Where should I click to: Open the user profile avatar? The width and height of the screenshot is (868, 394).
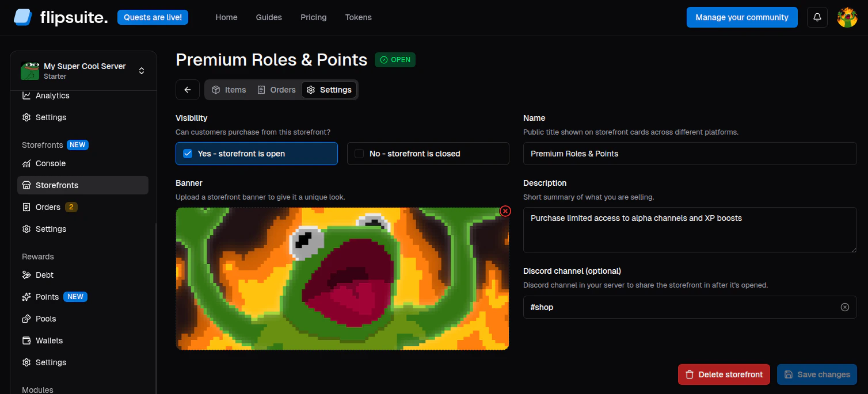click(x=847, y=17)
